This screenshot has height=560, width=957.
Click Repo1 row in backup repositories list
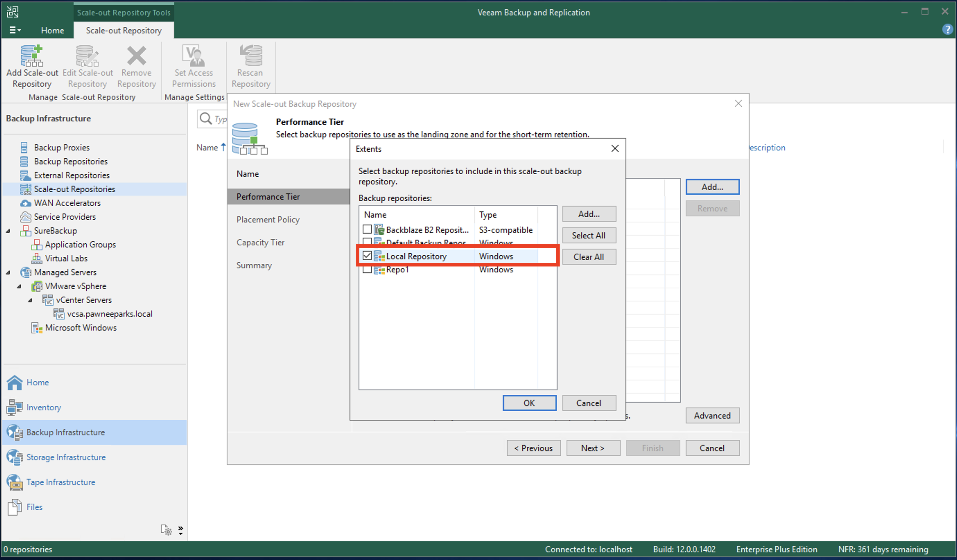click(x=458, y=270)
